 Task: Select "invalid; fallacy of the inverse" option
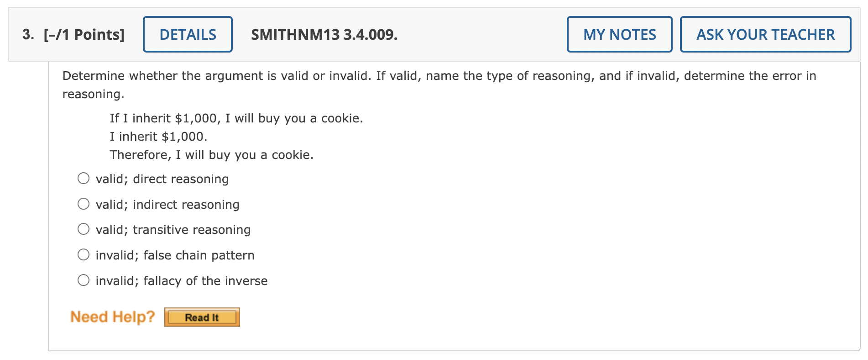[x=181, y=281]
